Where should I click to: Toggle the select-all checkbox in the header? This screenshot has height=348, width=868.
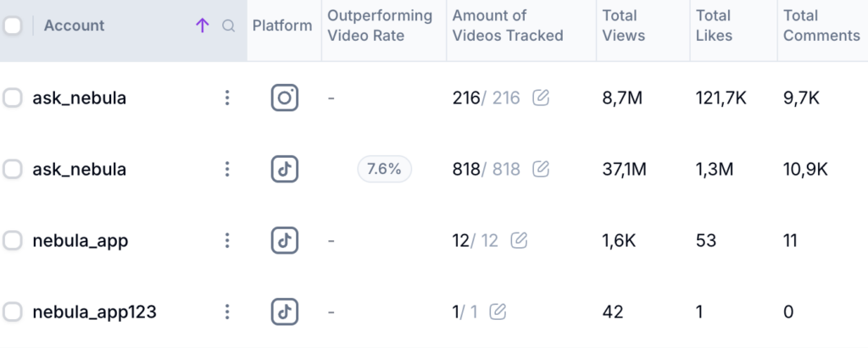point(13,26)
